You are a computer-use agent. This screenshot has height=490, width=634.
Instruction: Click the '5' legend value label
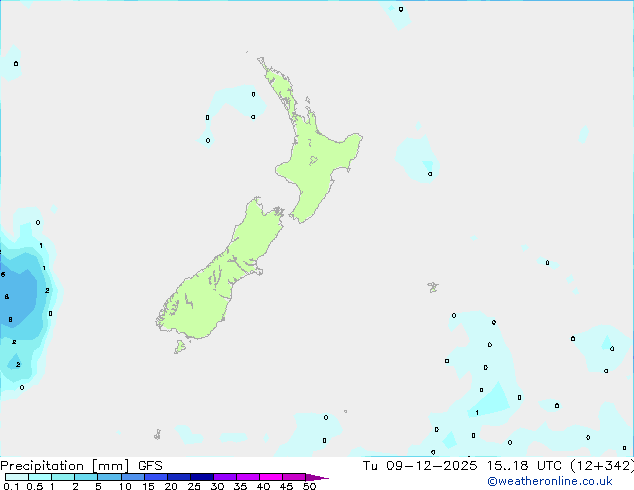coord(98,486)
